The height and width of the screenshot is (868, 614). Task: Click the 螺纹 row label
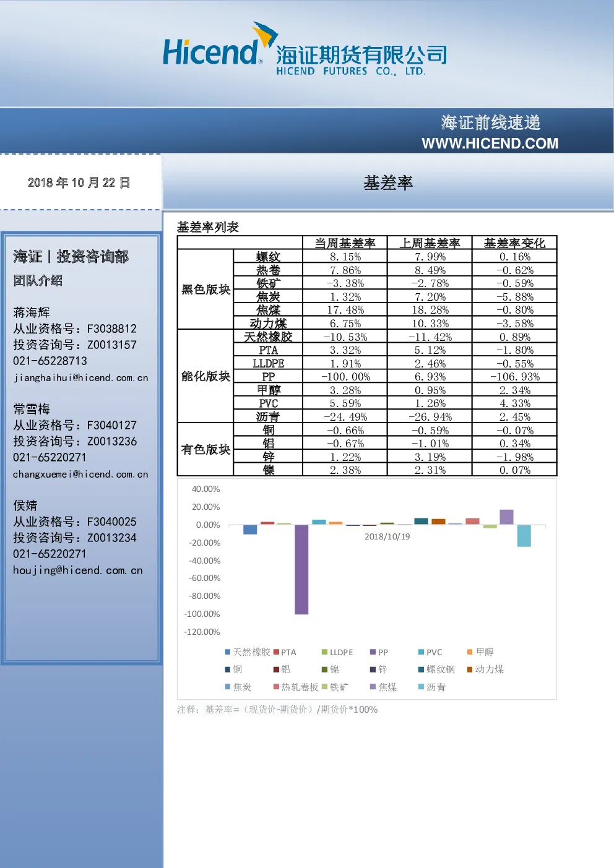[x=268, y=257]
